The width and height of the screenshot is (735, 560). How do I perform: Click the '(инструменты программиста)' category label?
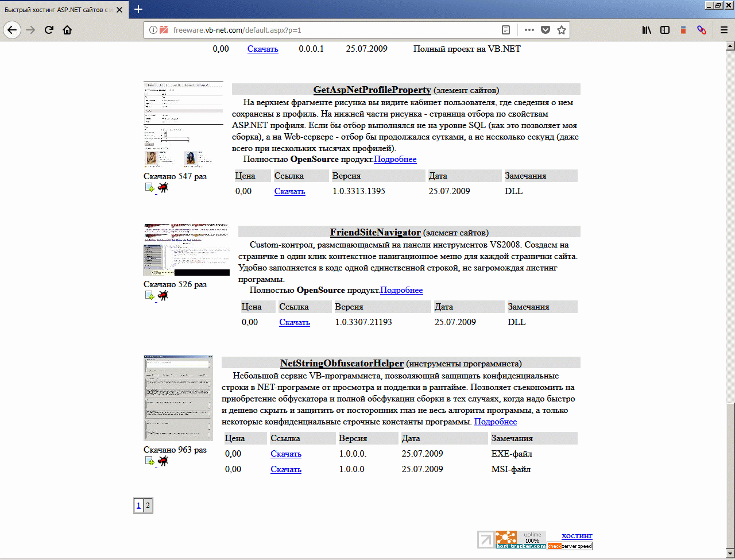(x=464, y=364)
